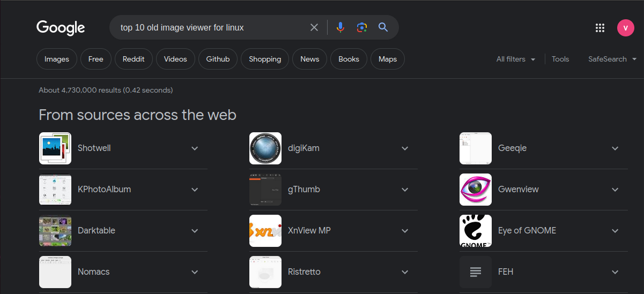Click the Darktable label
644x294 pixels.
(97, 231)
